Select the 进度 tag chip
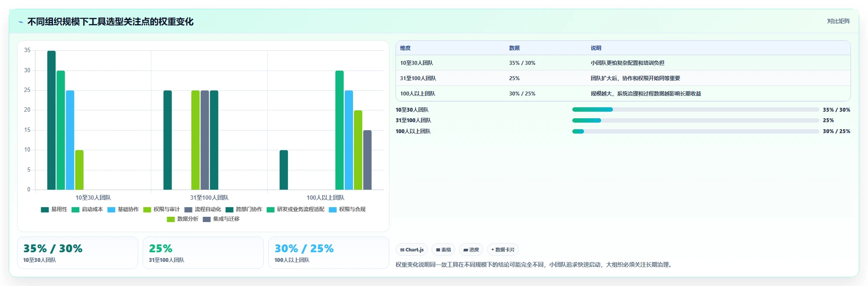The width and height of the screenshot is (868, 286). (471, 250)
